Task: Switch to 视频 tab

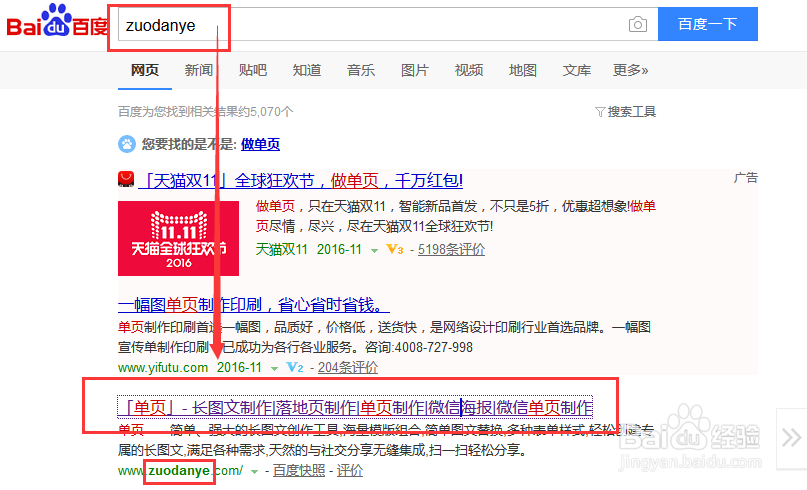Action: coord(469,70)
